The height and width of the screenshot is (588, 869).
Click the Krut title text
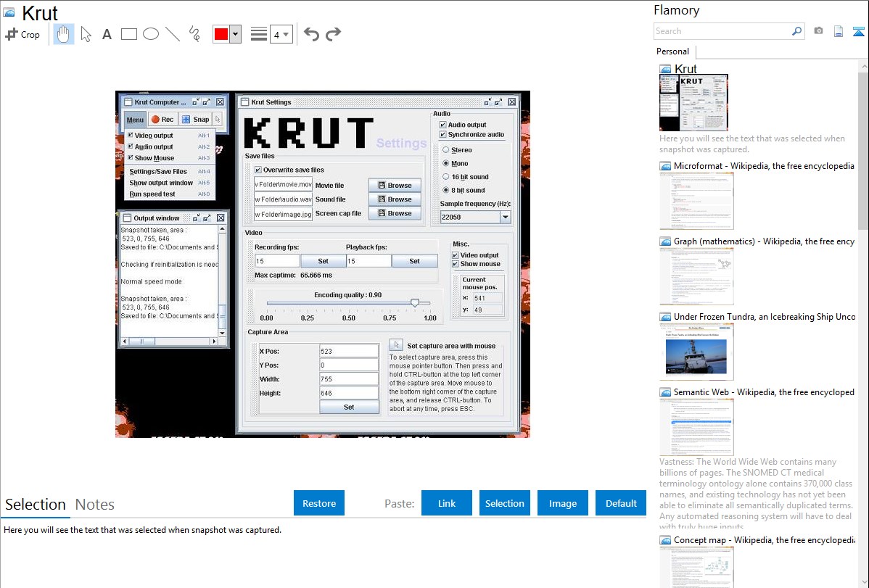click(39, 13)
